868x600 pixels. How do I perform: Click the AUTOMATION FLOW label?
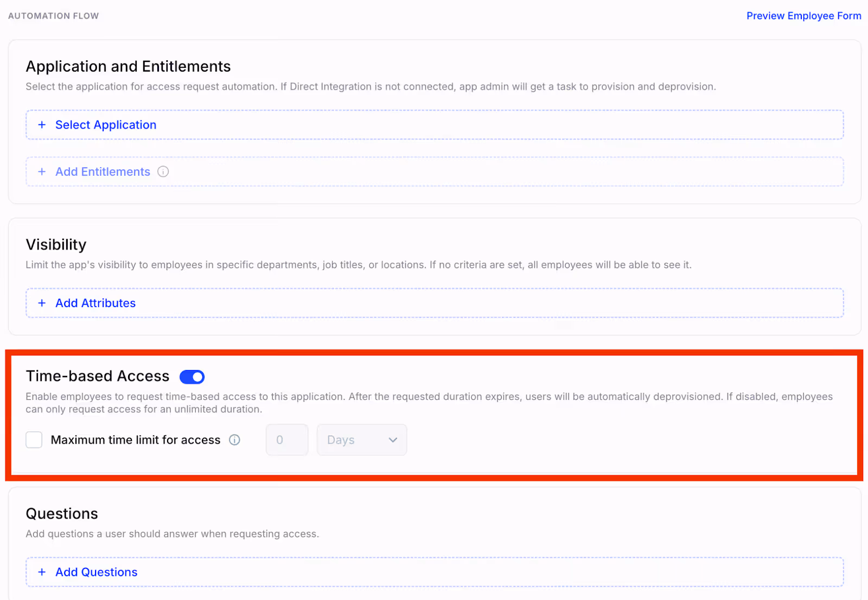click(53, 16)
